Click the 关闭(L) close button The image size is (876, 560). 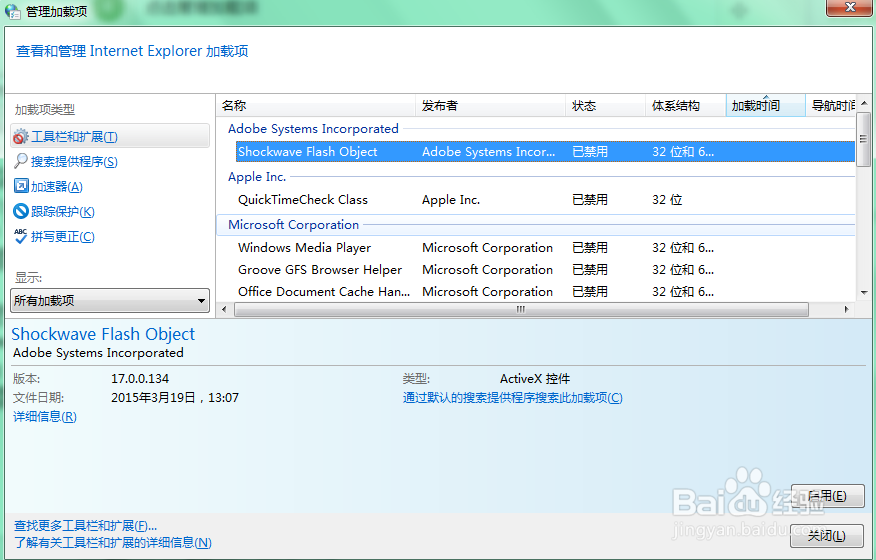point(826,536)
